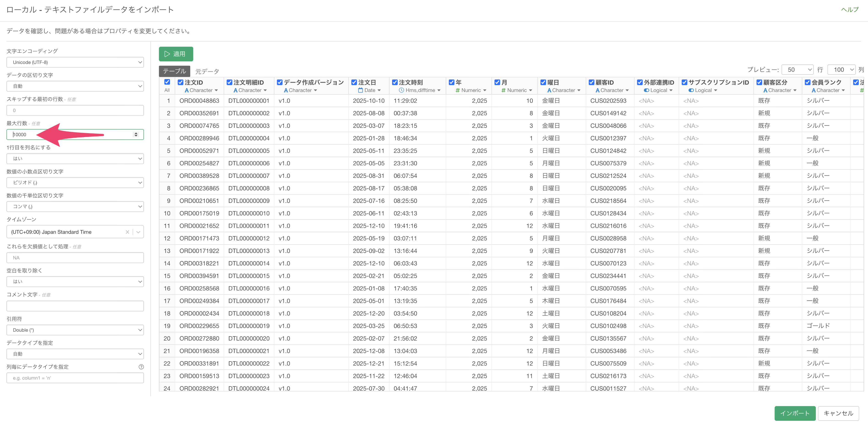Switch to the 元データ tab
This screenshot has height=424, width=868.
pyautogui.click(x=207, y=71)
